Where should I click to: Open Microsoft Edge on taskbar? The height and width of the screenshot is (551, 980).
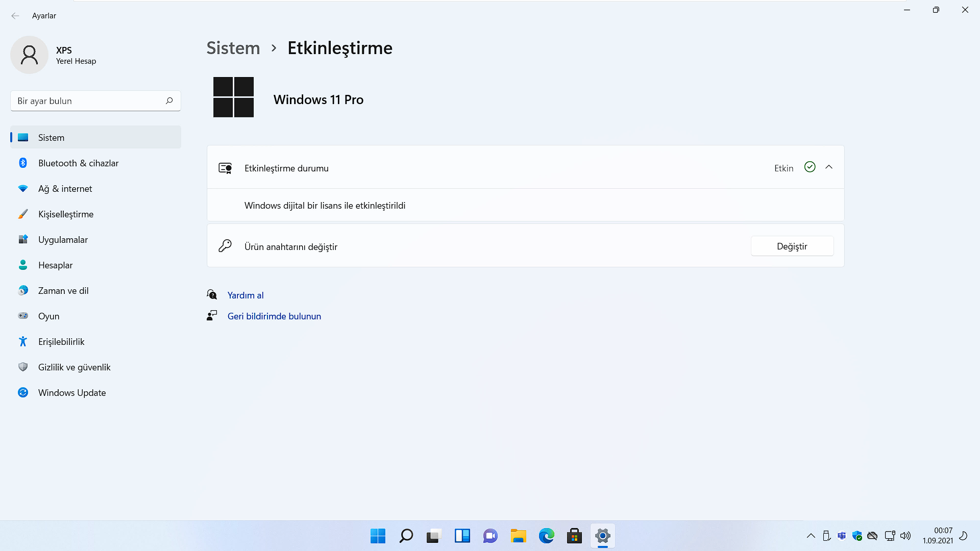(x=546, y=536)
